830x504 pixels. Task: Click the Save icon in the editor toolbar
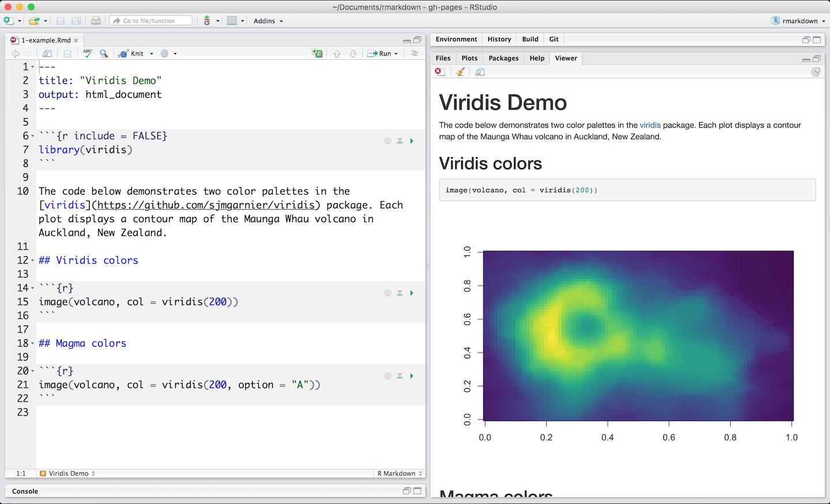(67, 54)
